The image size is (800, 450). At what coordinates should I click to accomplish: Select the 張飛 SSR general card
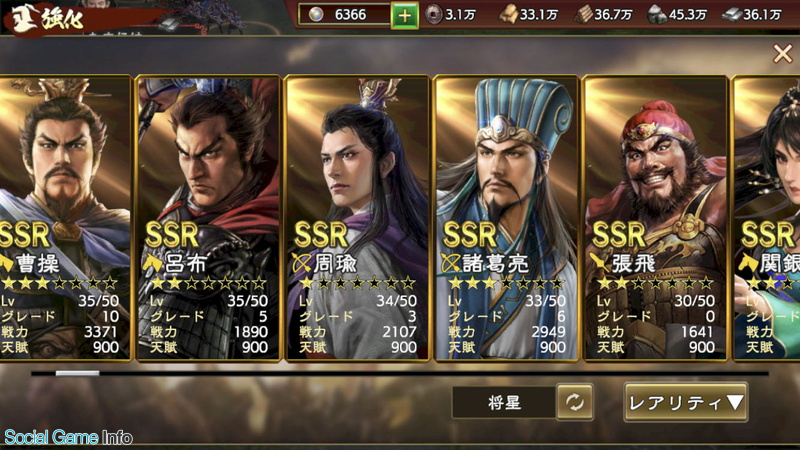pos(655,218)
